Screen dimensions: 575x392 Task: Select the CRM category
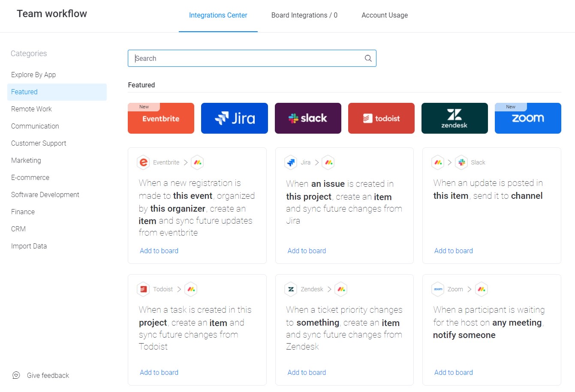click(57, 229)
